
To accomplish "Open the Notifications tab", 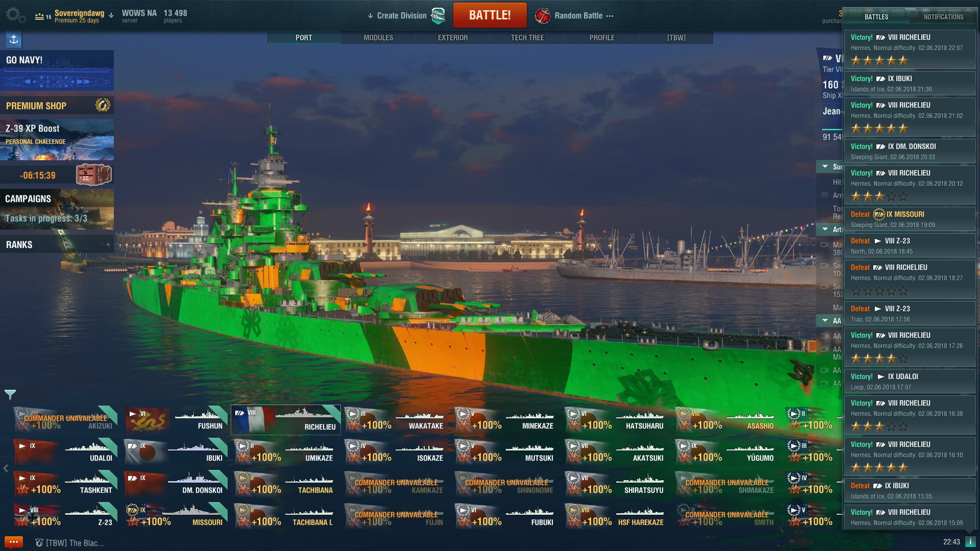I will tap(943, 17).
